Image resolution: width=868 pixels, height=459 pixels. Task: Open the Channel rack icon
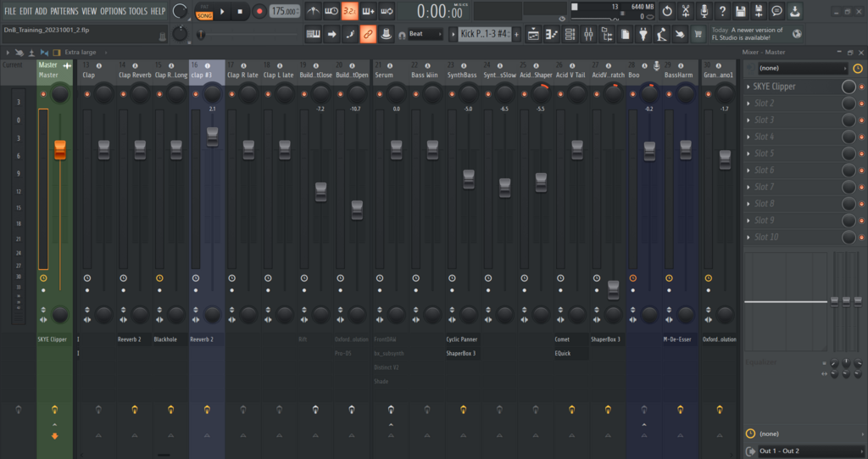[570, 34]
